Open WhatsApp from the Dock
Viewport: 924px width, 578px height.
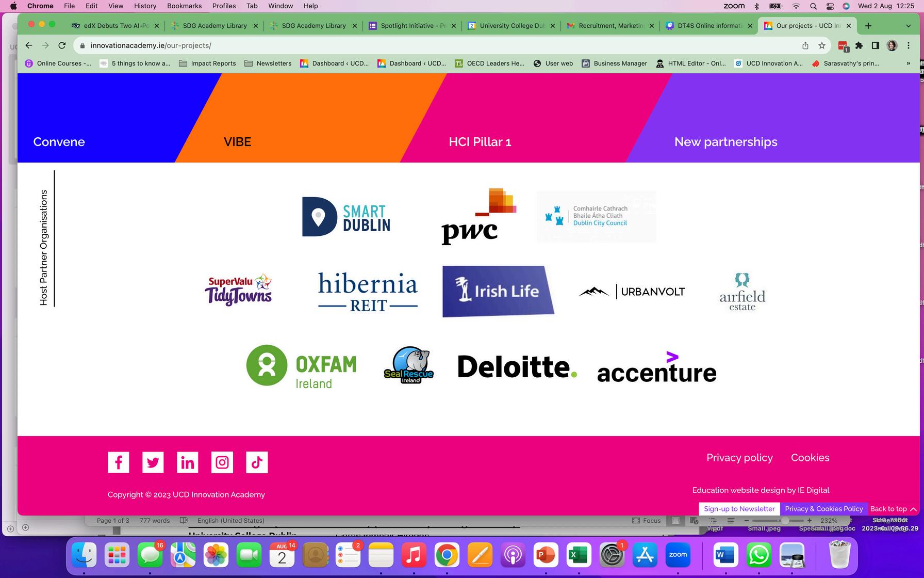pos(759,555)
